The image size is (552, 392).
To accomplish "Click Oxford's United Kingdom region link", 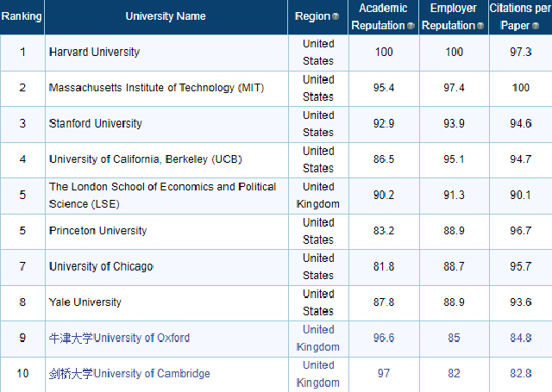I will pyautogui.click(x=318, y=338).
